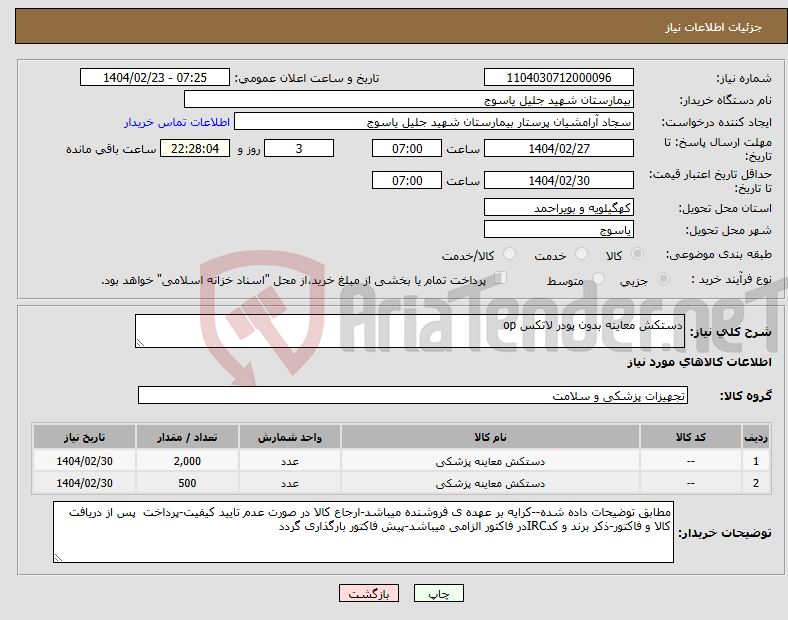Click the گروه کالا field تجهیزات پزشکی و سلامت
Image resolution: width=788 pixels, height=620 pixels.
pyautogui.click(x=413, y=395)
